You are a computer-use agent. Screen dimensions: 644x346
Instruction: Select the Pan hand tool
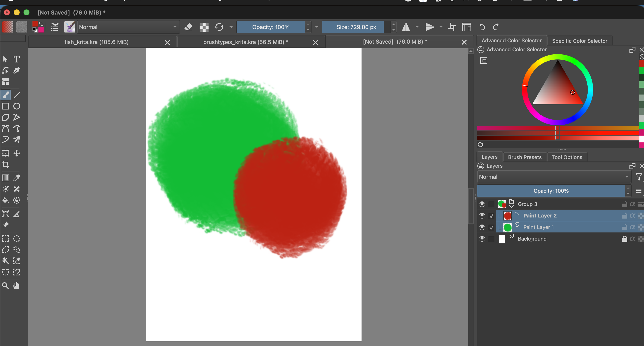coord(16,285)
